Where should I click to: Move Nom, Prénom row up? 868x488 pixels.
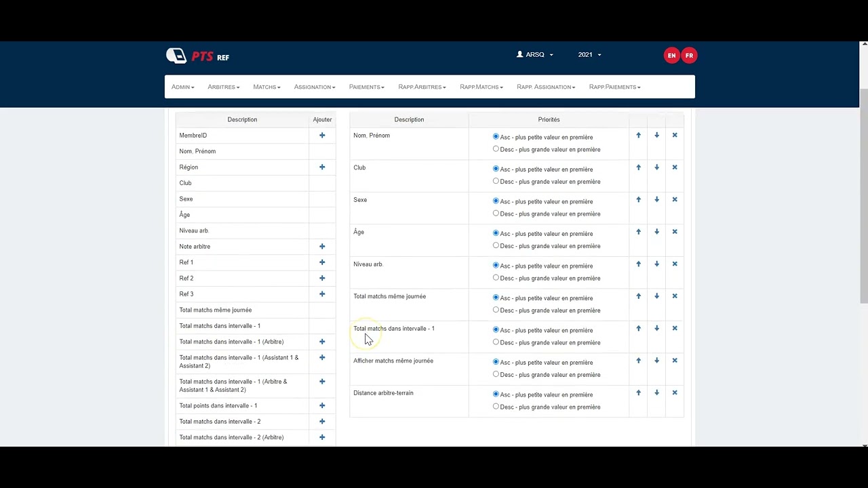click(x=638, y=136)
